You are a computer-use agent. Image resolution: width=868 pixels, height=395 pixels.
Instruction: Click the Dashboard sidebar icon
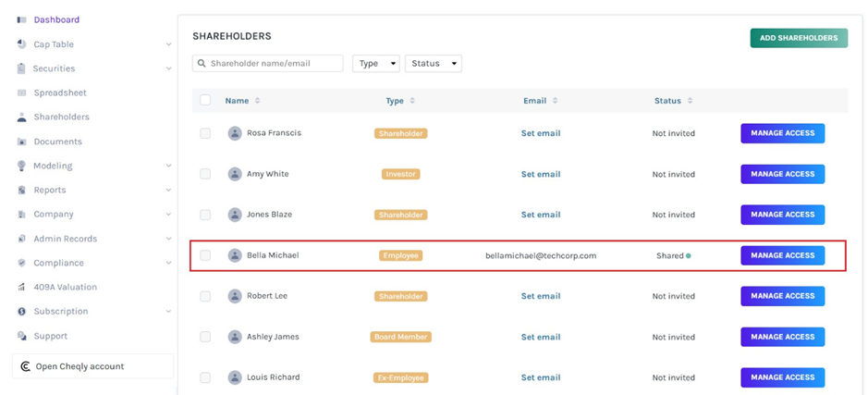coord(21,20)
